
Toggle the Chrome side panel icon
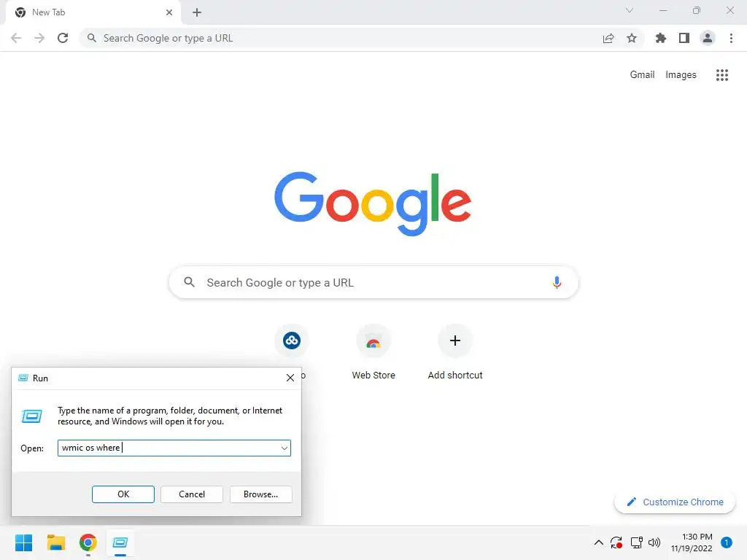coord(684,38)
